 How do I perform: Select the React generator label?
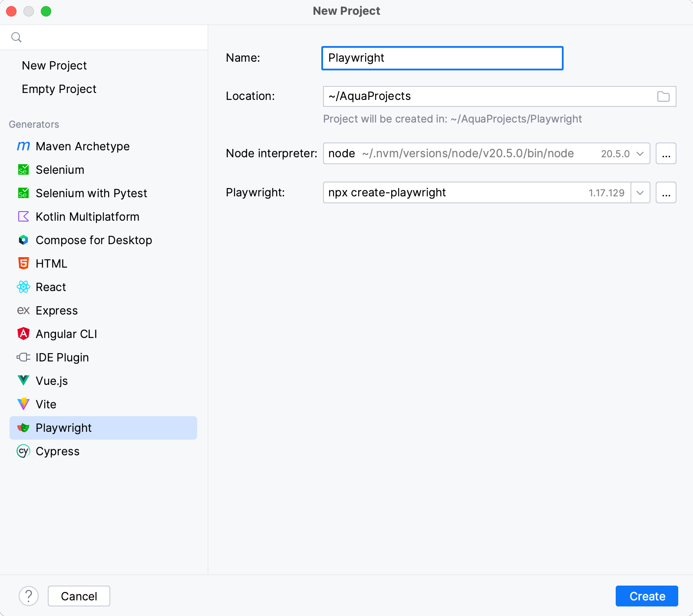[51, 287]
